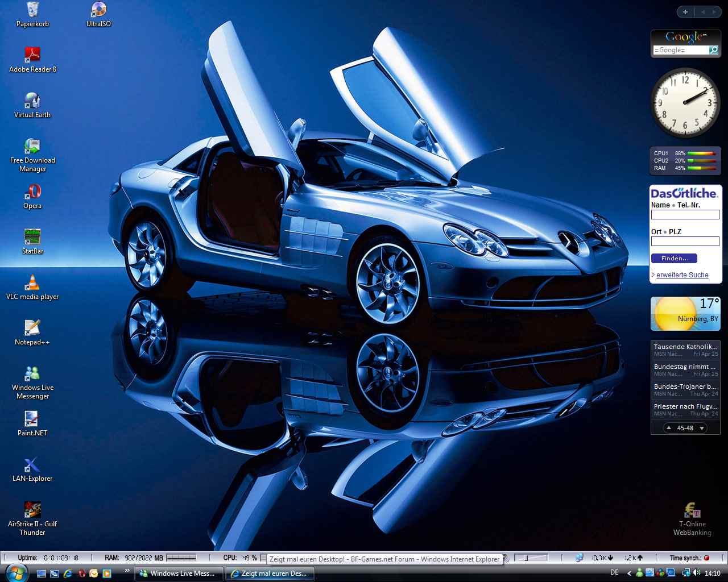
Task: Open Notepad++ desktop shortcut
Action: (x=32, y=328)
